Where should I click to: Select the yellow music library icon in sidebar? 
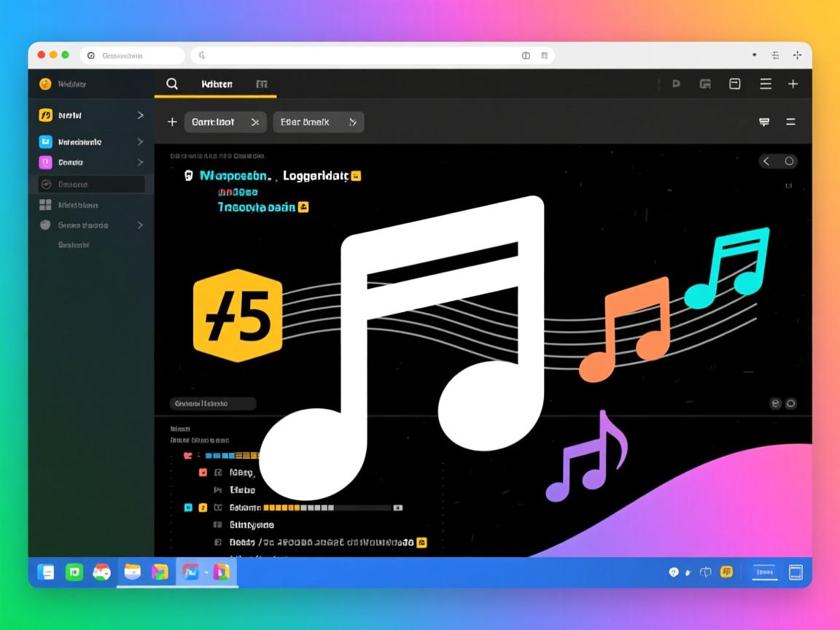click(45, 114)
